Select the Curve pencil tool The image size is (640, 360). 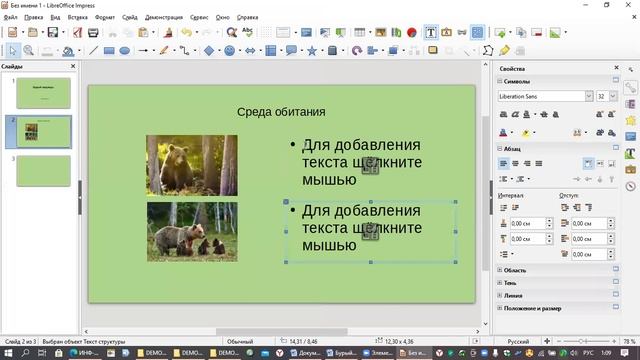pos(164,51)
